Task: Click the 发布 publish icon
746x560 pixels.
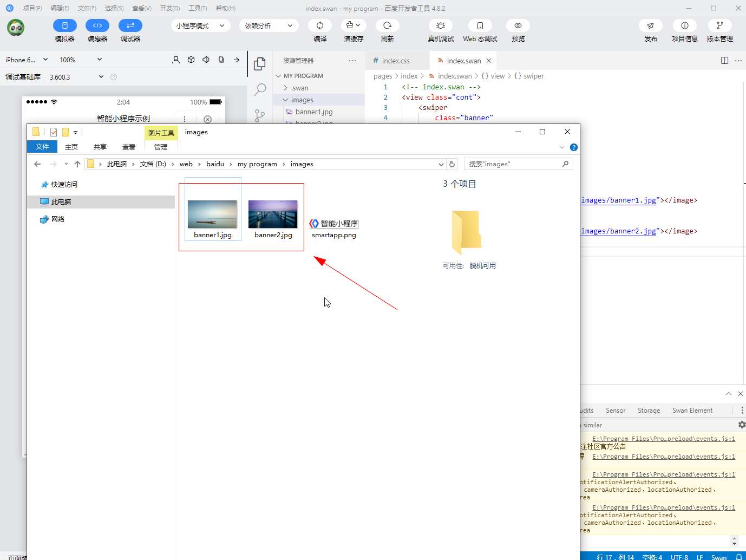Action: pyautogui.click(x=650, y=26)
